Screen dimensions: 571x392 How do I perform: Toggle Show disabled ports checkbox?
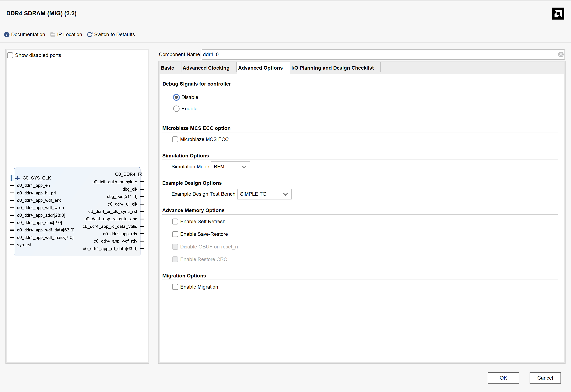(x=10, y=55)
